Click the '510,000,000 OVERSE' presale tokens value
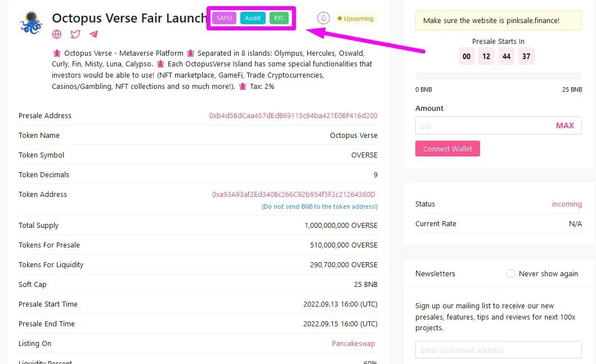This screenshot has height=364, width=596. (x=344, y=245)
